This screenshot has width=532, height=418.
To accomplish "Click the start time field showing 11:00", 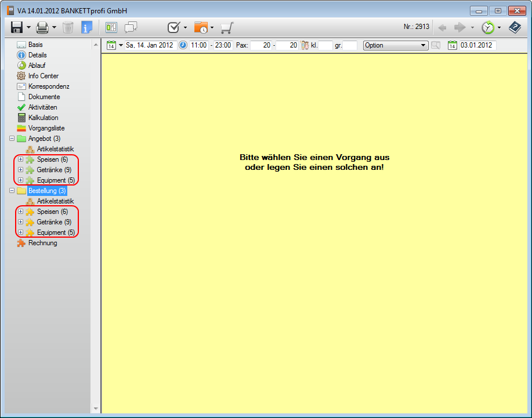I will pyautogui.click(x=198, y=45).
